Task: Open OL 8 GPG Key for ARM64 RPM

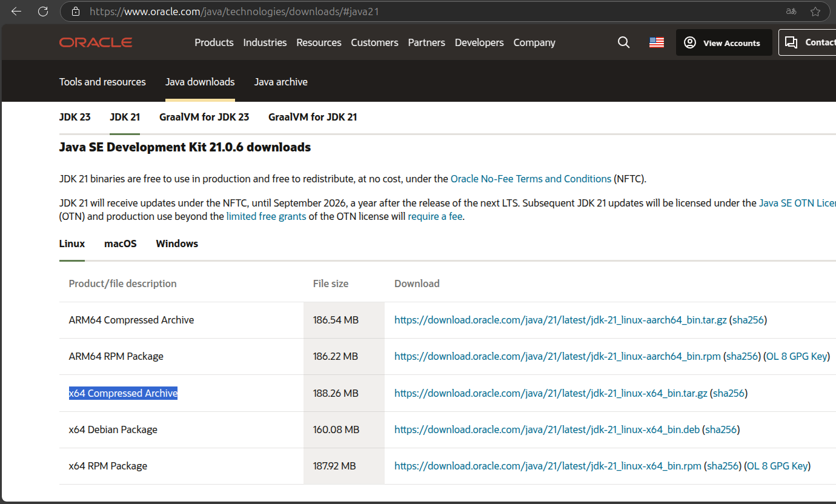Action: coord(797,356)
